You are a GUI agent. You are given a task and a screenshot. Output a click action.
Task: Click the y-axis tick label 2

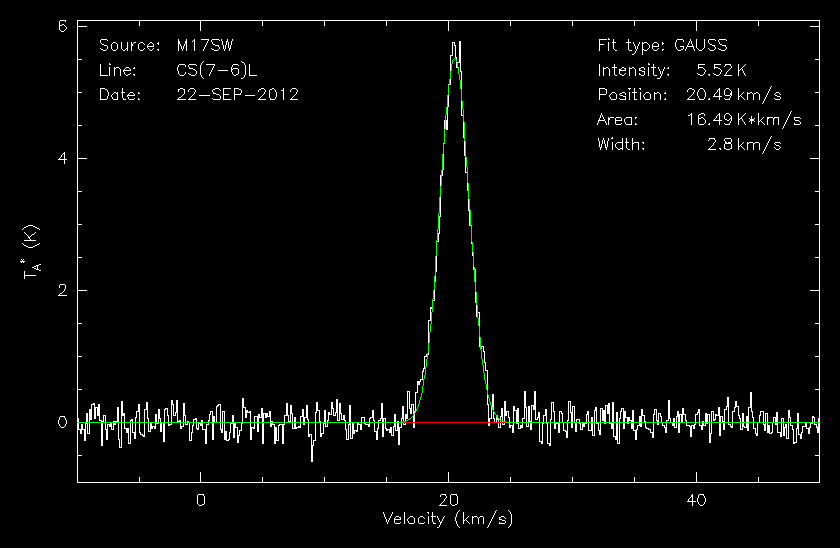tap(63, 290)
